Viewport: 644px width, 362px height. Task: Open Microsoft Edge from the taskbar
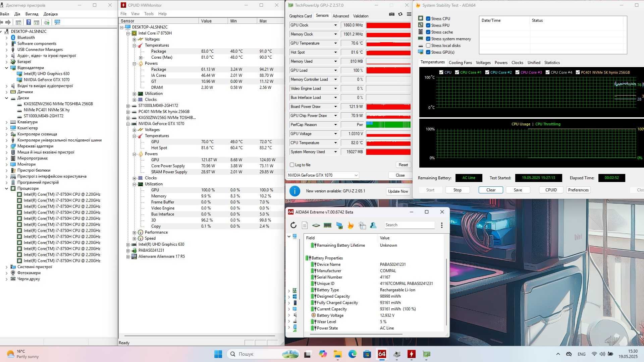[352, 354]
